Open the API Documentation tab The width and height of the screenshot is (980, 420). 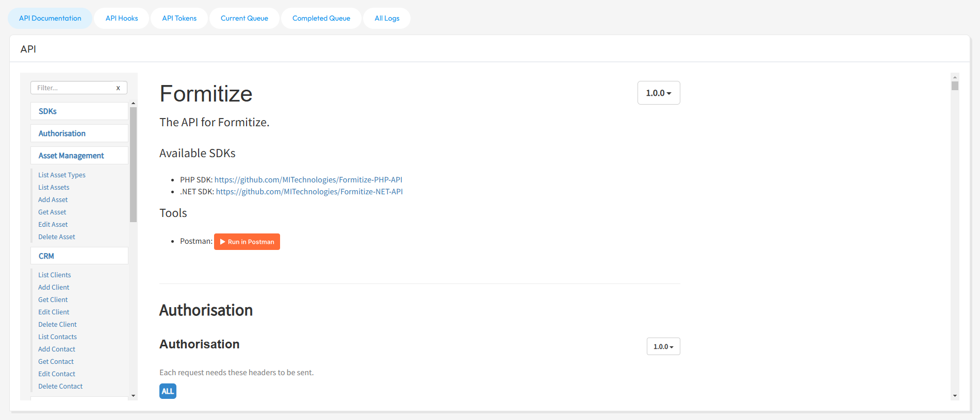[x=50, y=18]
